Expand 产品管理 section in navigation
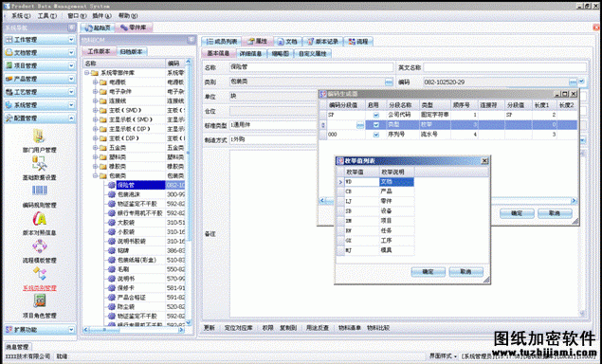602x364 pixels. (71, 79)
